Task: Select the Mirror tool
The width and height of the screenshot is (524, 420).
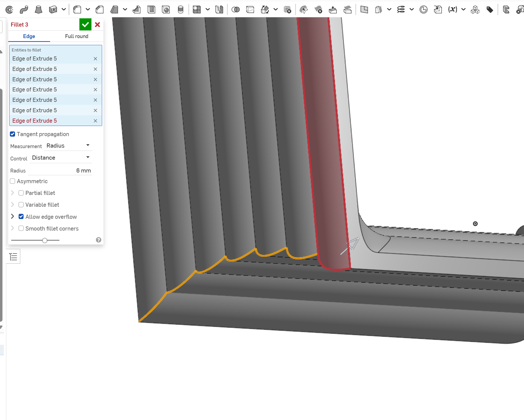Action: click(x=219, y=10)
